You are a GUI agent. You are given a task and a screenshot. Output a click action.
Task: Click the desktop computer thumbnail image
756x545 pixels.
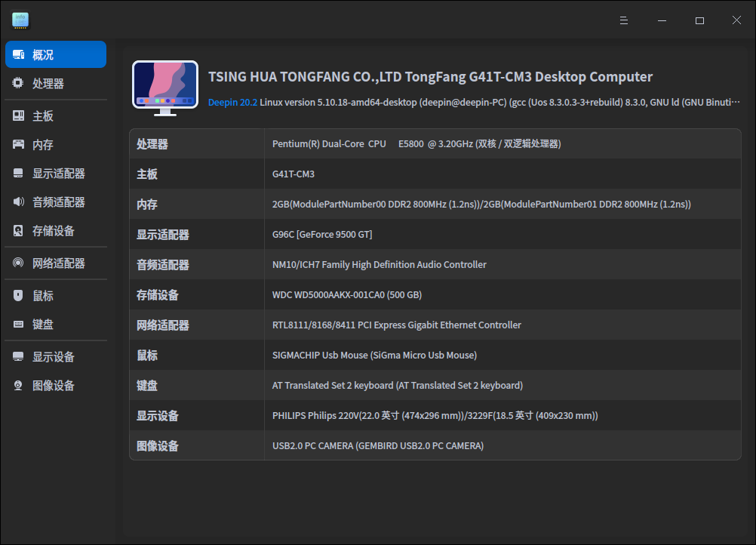[165, 88]
